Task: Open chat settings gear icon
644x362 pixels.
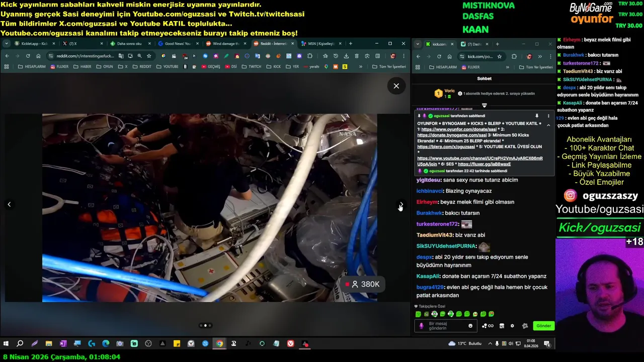Action: pyautogui.click(x=512, y=326)
